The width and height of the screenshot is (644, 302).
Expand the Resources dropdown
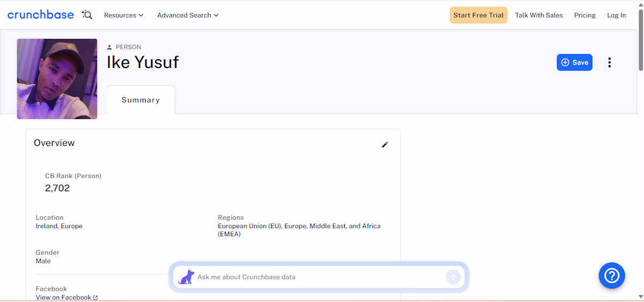pyautogui.click(x=124, y=15)
